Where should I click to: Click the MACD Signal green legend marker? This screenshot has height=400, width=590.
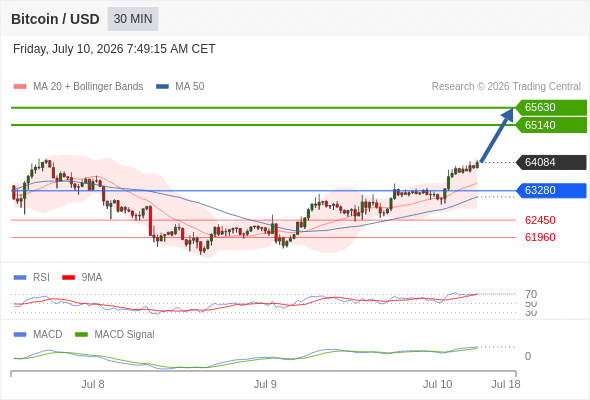(81, 335)
